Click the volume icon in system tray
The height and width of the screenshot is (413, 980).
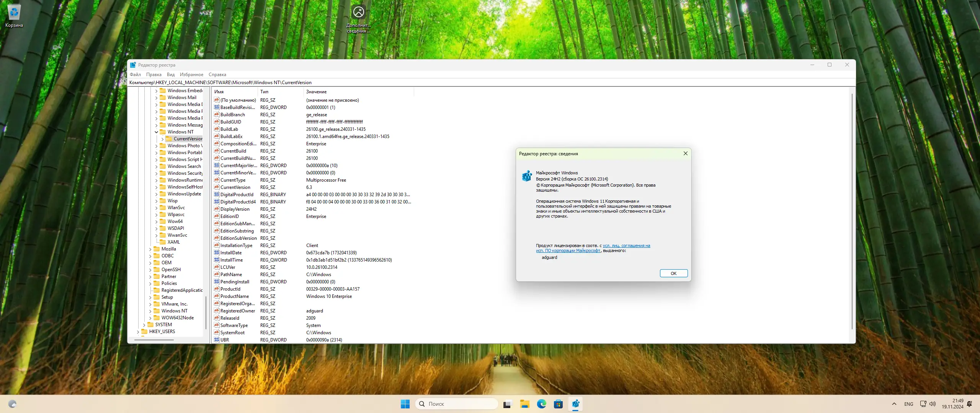pos(933,404)
